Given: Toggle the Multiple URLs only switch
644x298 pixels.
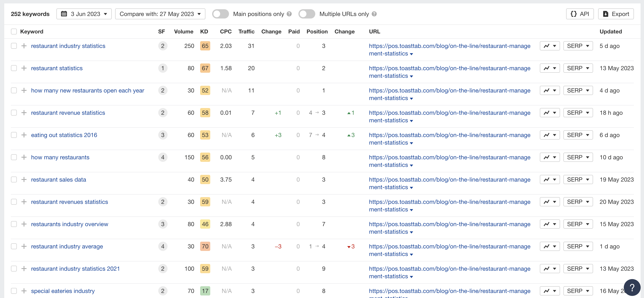Looking at the screenshot, I should click(x=307, y=14).
